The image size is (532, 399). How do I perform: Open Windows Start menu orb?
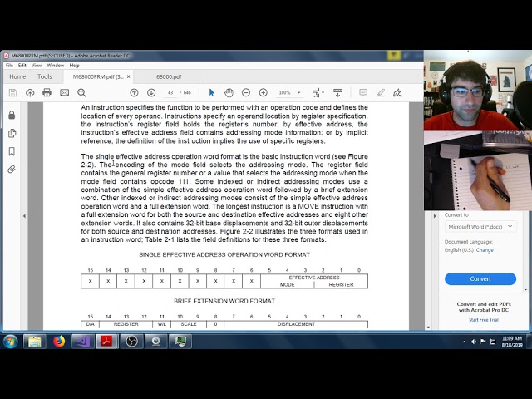click(11, 342)
